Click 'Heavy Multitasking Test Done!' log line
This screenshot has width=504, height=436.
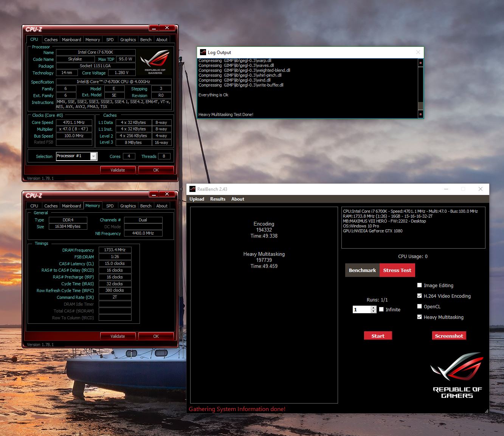[226, 114]
